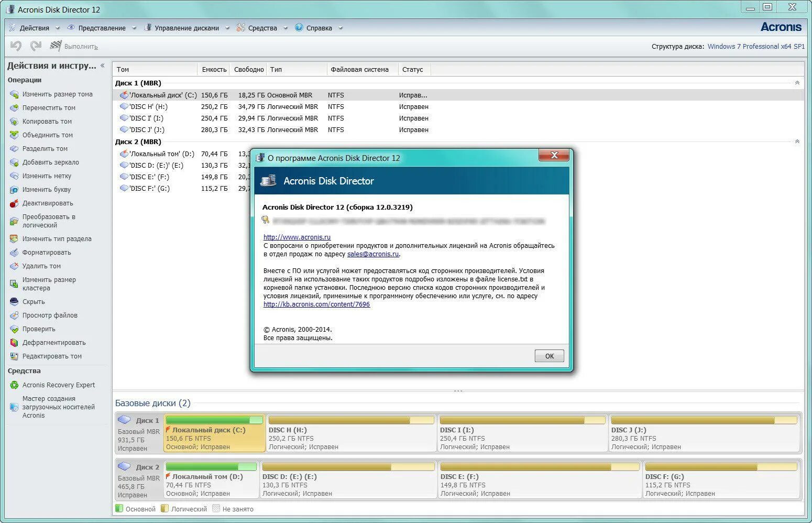Screen dimensions: 812x523
Task: Open the Средства menu
Action: point(262,28)
